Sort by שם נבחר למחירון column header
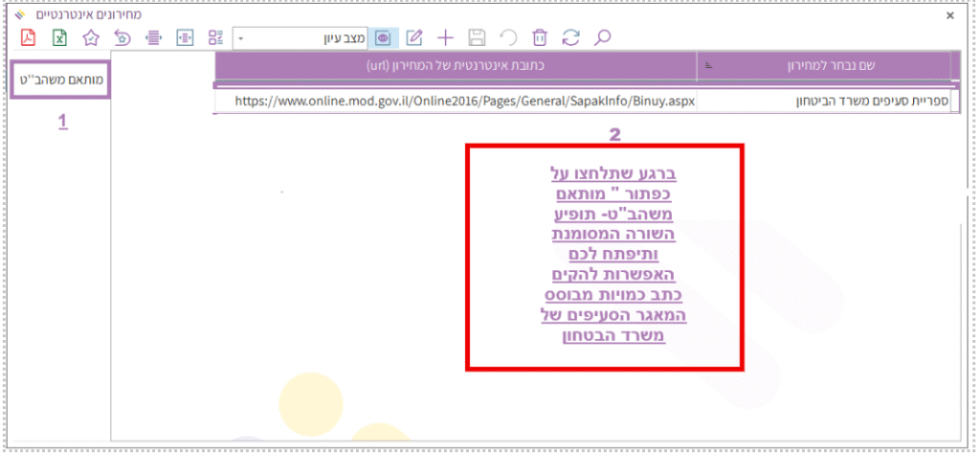 pos(823,66)
